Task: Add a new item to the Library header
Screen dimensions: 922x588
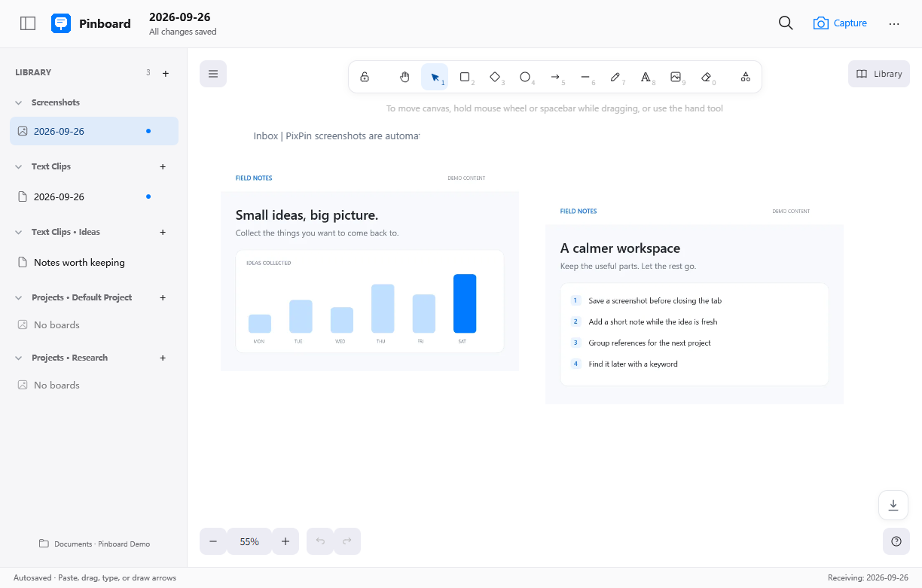Action: [166, 73]
